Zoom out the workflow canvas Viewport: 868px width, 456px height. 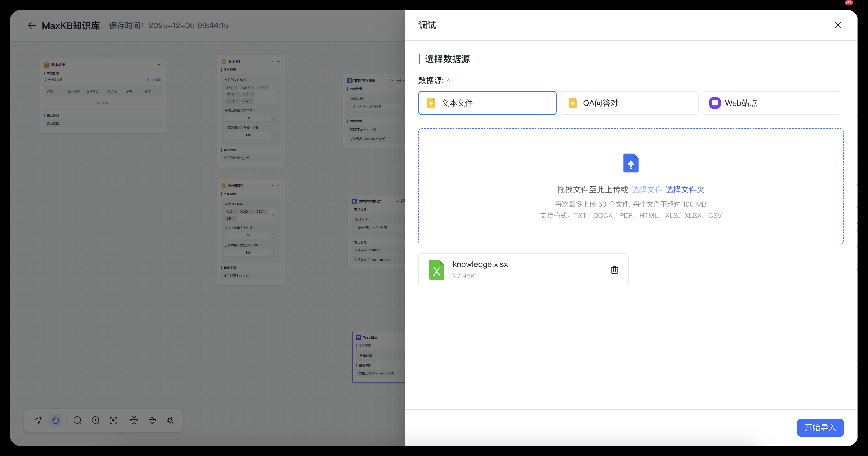(x=77, y=420)
